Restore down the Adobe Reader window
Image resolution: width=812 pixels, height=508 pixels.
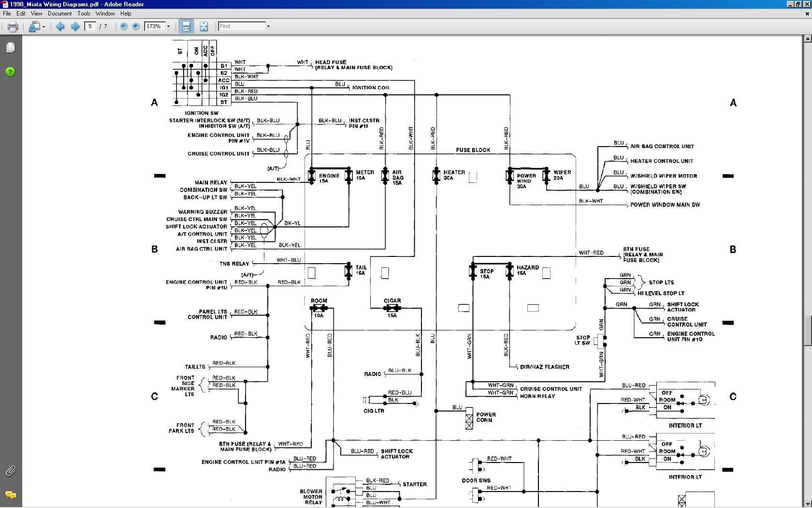(x=798, y=4)
